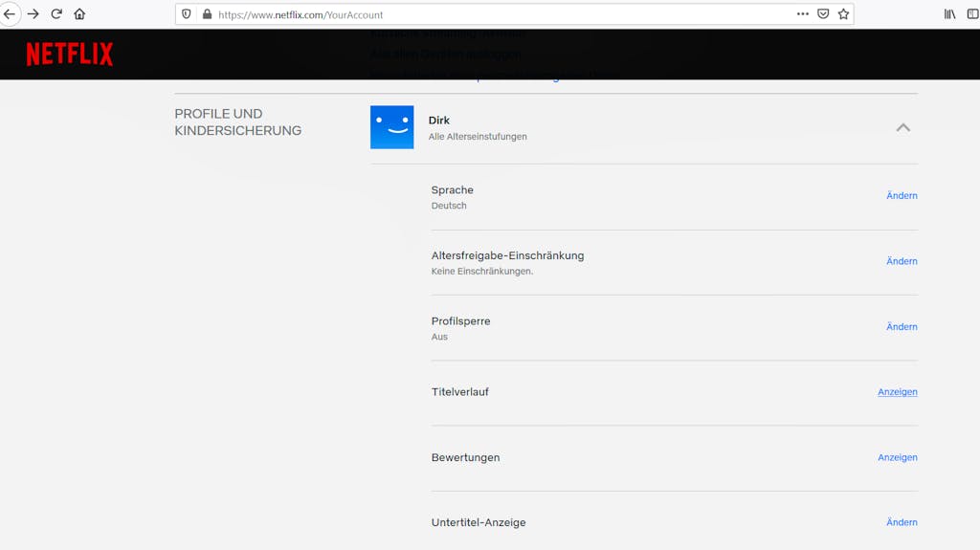Click the Netflix logo
980x550 pixels.
pos(69,55)
